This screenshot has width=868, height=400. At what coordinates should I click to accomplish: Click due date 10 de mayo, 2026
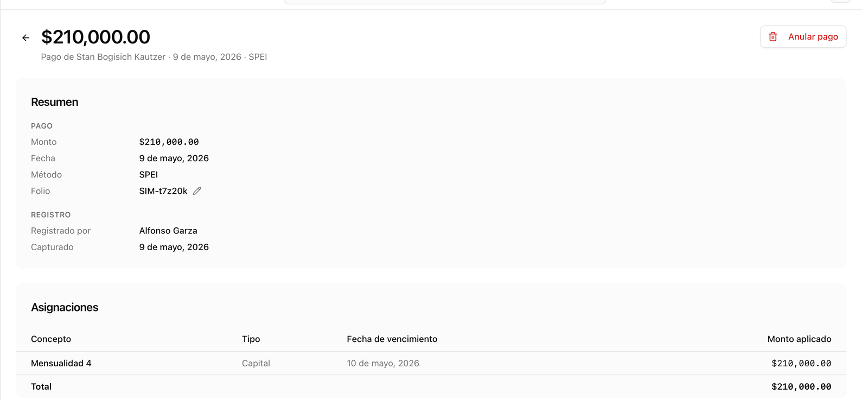tap(383, 363)
